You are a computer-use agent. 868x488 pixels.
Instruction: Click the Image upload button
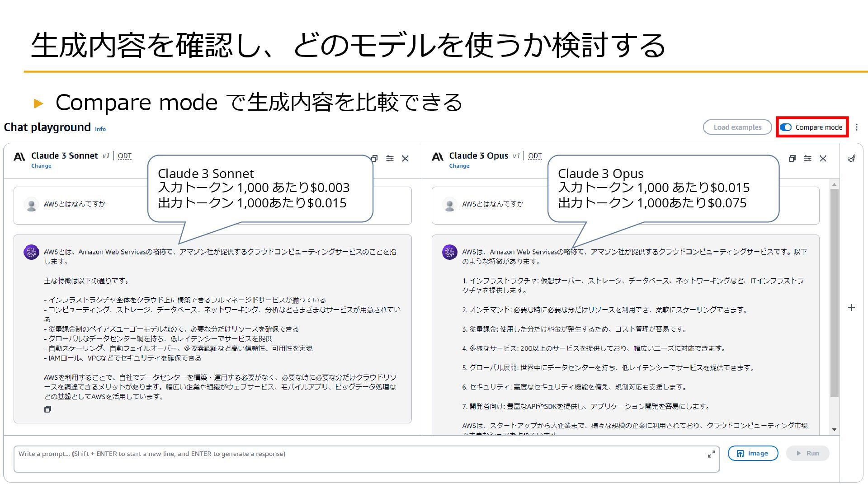753,453
